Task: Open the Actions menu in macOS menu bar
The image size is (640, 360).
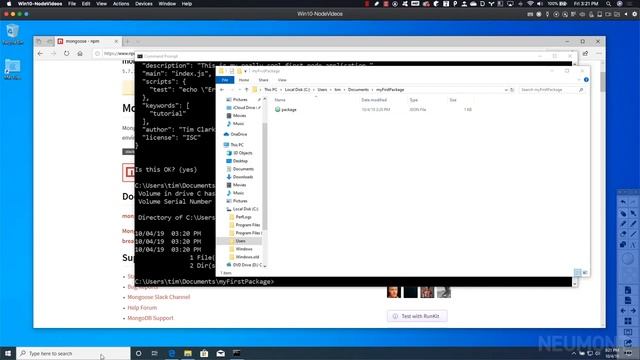Action: (121, 4)
